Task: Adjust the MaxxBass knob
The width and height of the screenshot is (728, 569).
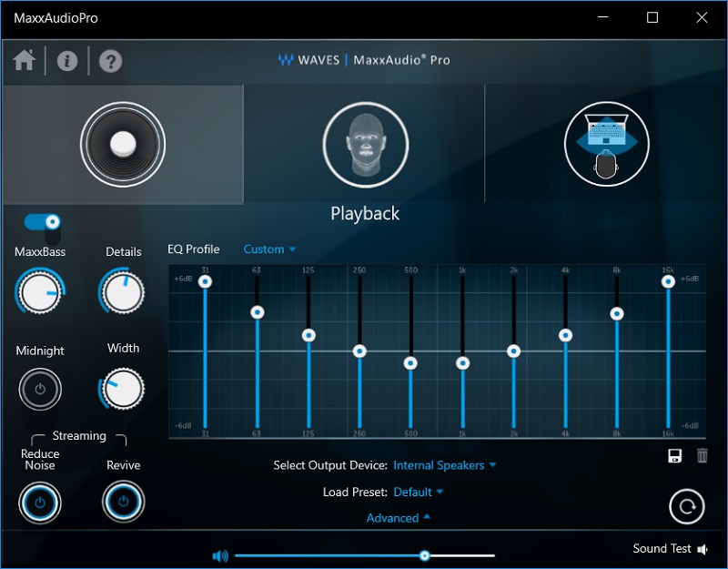Action: click(x=40, y=292)
